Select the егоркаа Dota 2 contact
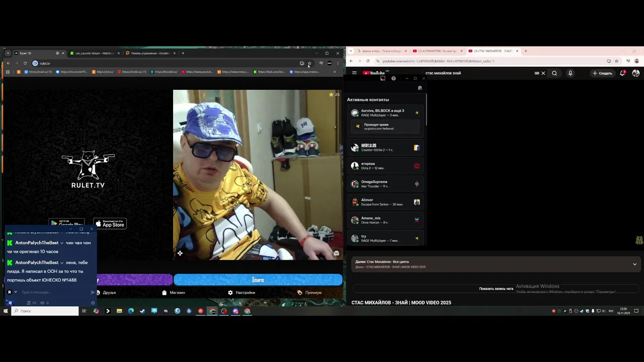Image resolution: width=644 pixels, height=362 pixels. click(385, 165)
